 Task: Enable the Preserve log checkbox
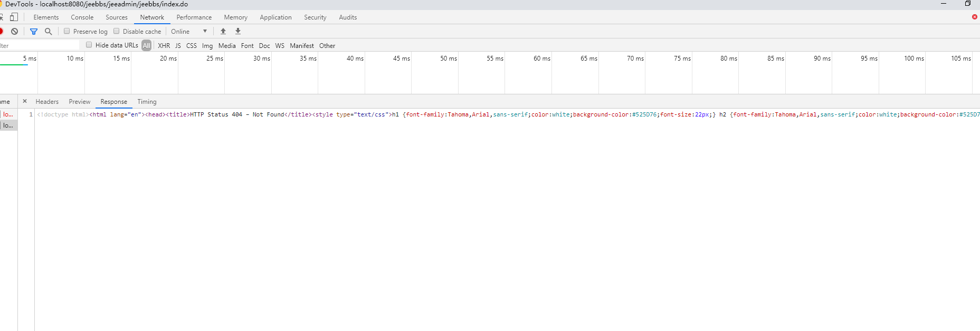click(x=67, y=31)
